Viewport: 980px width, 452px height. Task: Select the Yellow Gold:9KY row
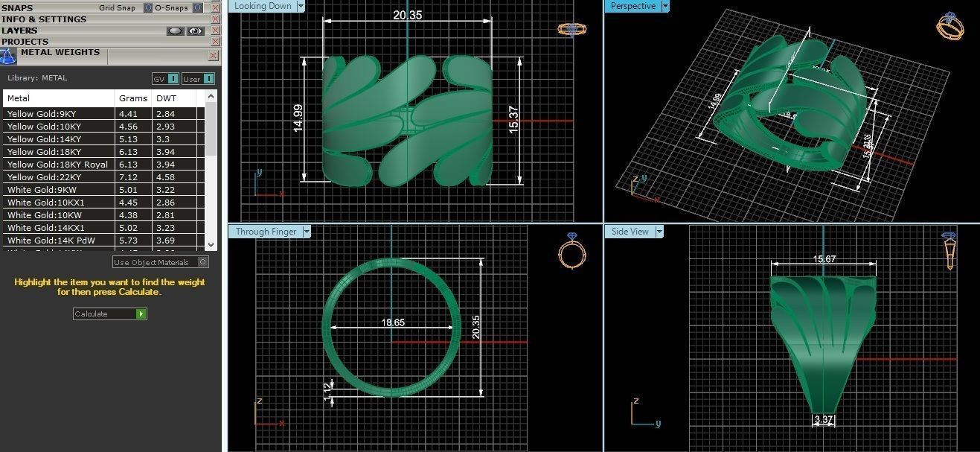[x=104, y=114]
